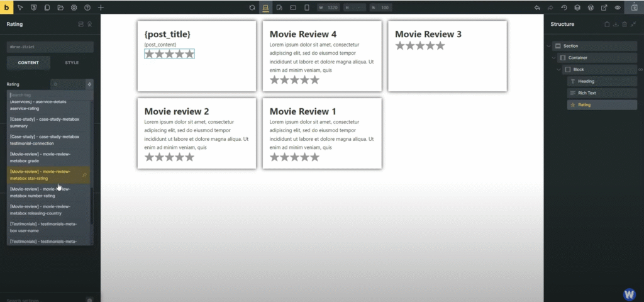Collapse the Container tree node

(x=553, y=58)
